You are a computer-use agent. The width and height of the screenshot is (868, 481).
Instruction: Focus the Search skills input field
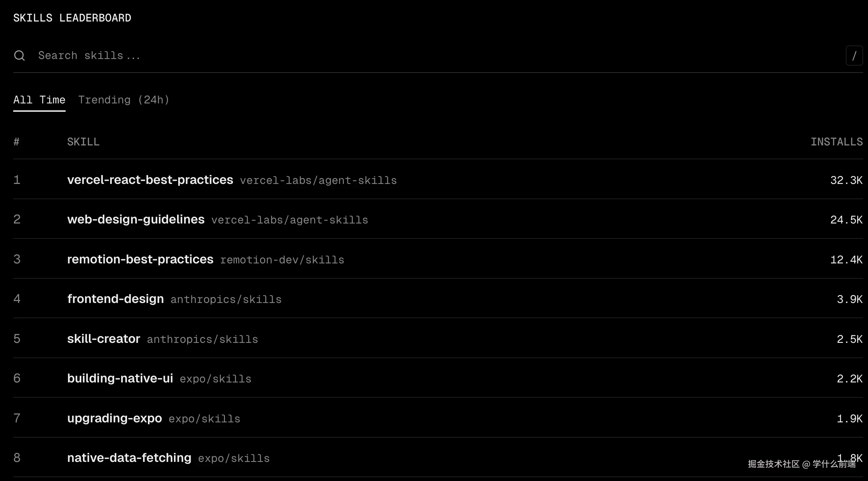click(417, 56)
